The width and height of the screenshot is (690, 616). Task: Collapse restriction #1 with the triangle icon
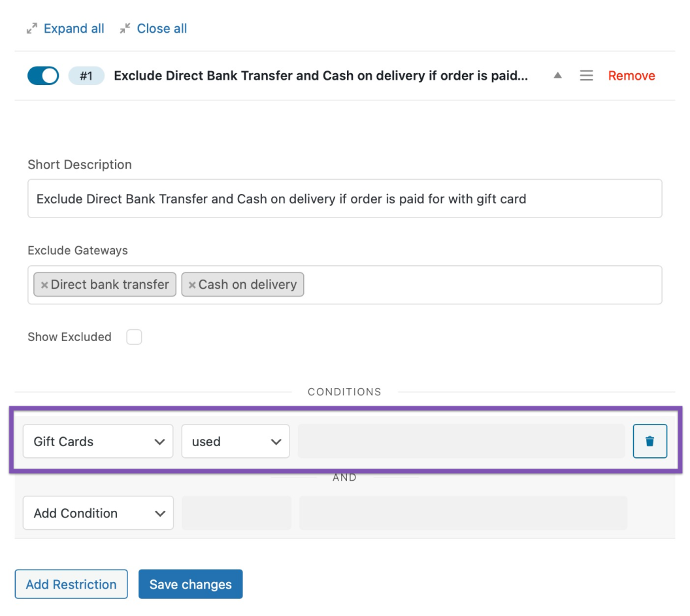tap(557, 75)
